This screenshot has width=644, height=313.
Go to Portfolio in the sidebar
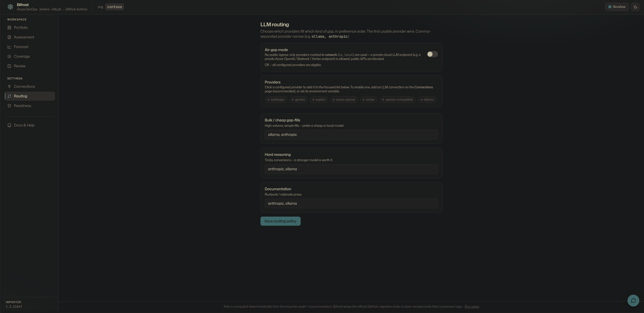pos(30,28)
